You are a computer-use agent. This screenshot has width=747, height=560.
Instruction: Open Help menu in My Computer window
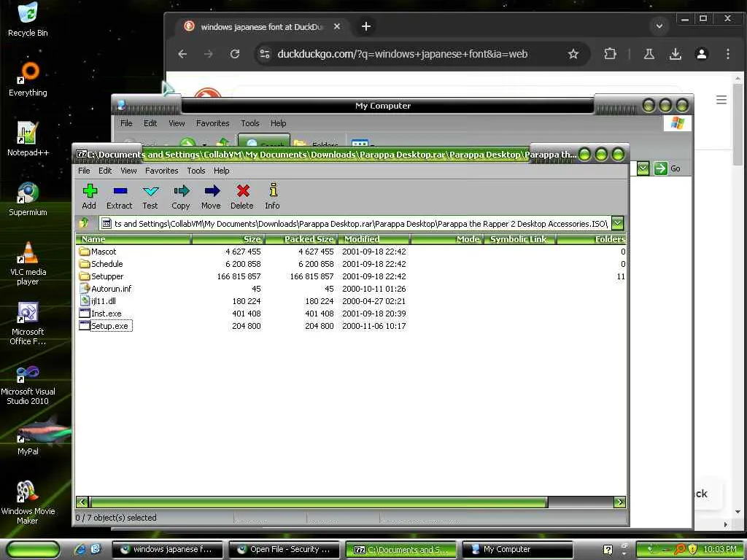click(x=278, y=123)
